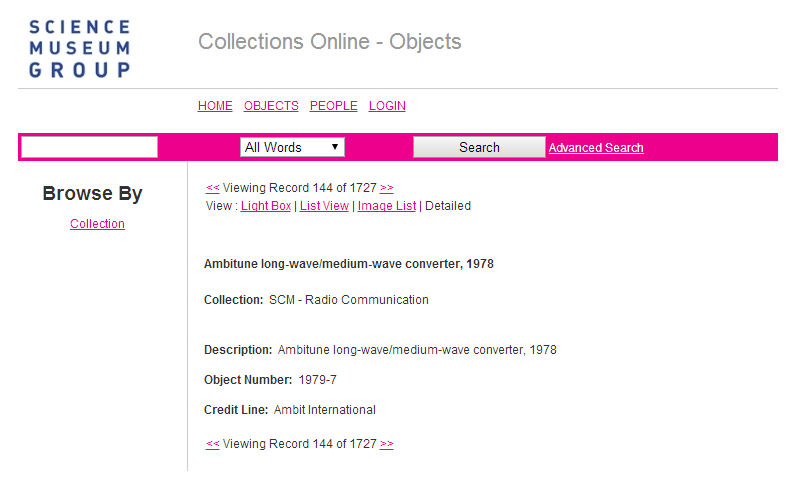Click the Collections Online - Objects heading
Image resolution: width=792 pixels, height=477 pixels.
pyautogui.click(x=330, y=42)
